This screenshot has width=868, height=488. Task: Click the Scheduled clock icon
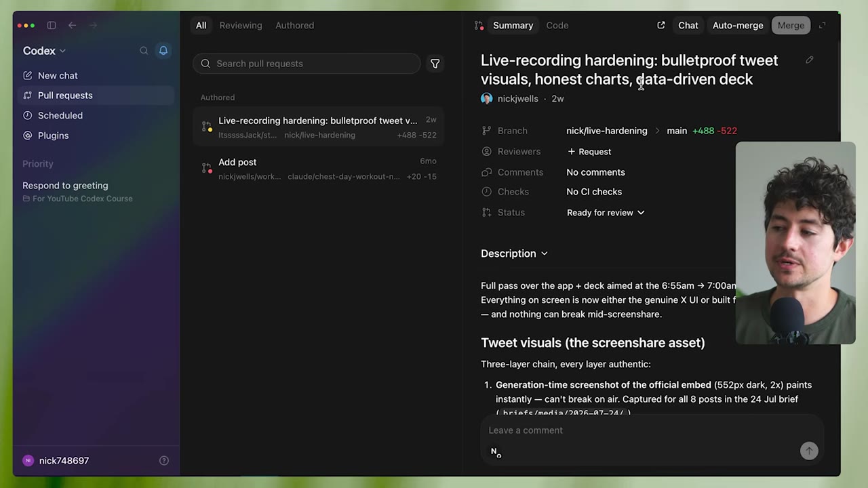tap(28, 115)
